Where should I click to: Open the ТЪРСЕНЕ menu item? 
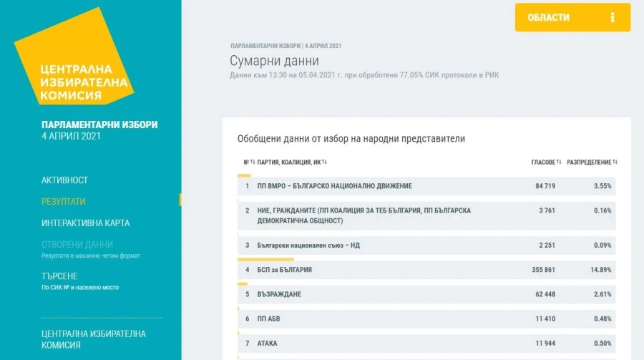pyautogui.click(x=59, y=276)
